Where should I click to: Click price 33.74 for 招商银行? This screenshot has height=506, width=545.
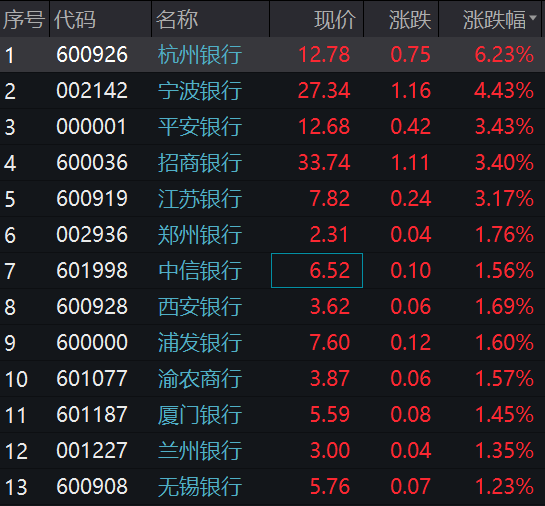point(324,163)
